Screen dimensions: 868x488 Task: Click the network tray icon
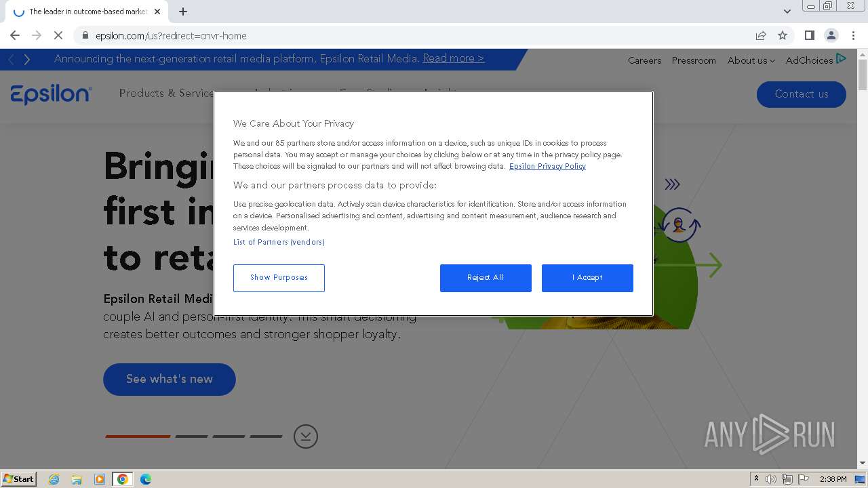(787, 479)
